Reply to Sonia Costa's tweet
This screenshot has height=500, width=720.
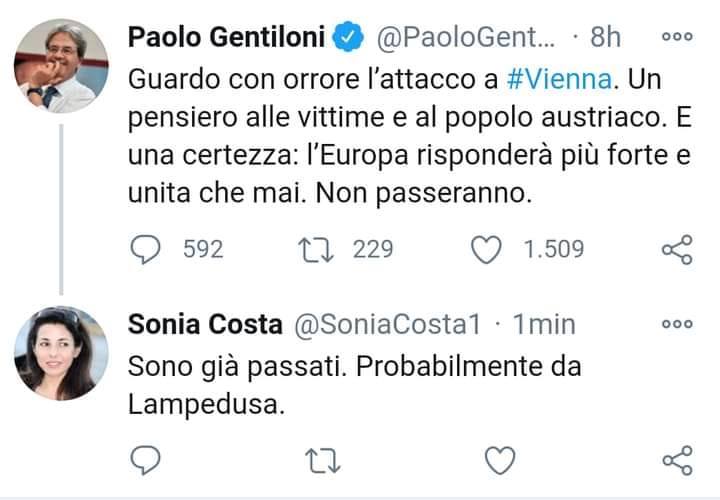coord(147,459)
